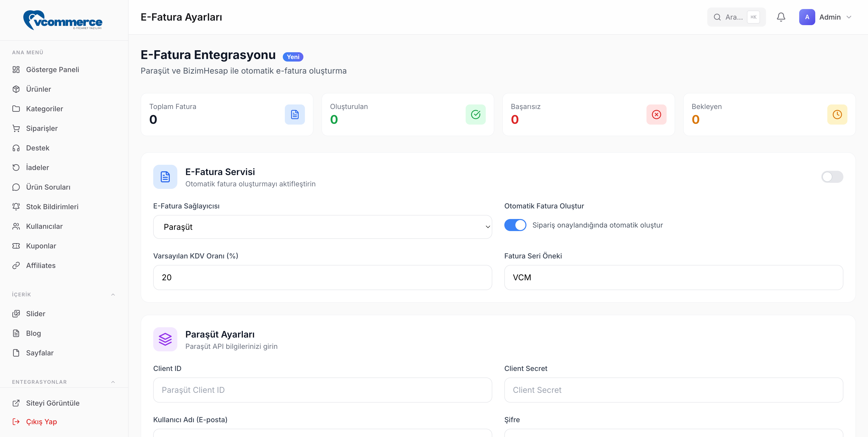
Task: Collapse the ENTEGRASYONLAR sidebar section
Action: (x=113, y=382)
